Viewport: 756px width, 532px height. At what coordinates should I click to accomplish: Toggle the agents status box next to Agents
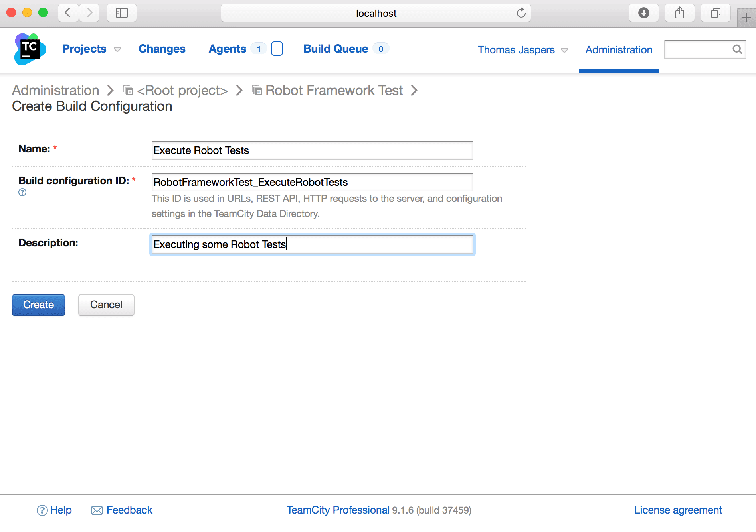pos(277,49)
